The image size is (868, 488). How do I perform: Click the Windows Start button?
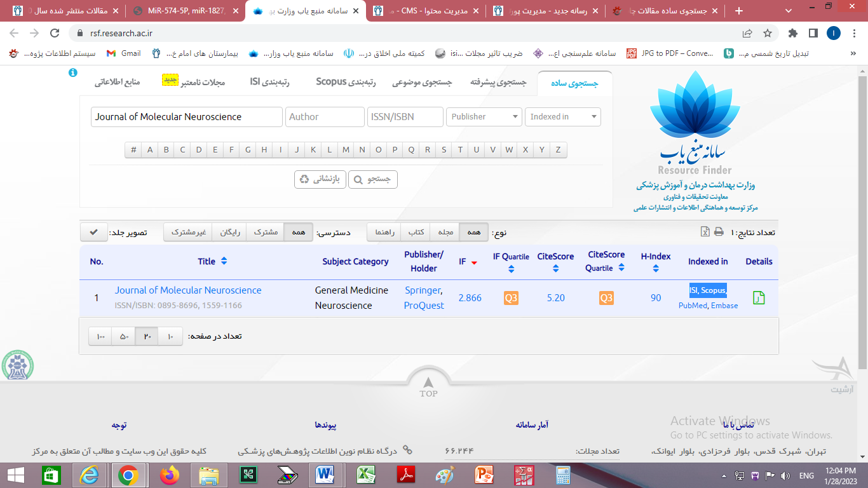15,475
